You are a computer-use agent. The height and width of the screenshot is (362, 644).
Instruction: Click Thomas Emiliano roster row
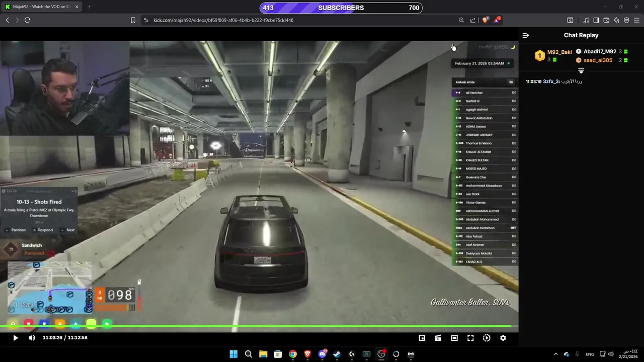485,143
